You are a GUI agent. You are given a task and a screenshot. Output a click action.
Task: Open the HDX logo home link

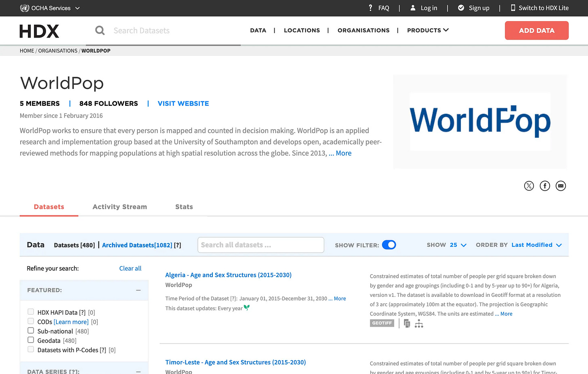[39, 31]
